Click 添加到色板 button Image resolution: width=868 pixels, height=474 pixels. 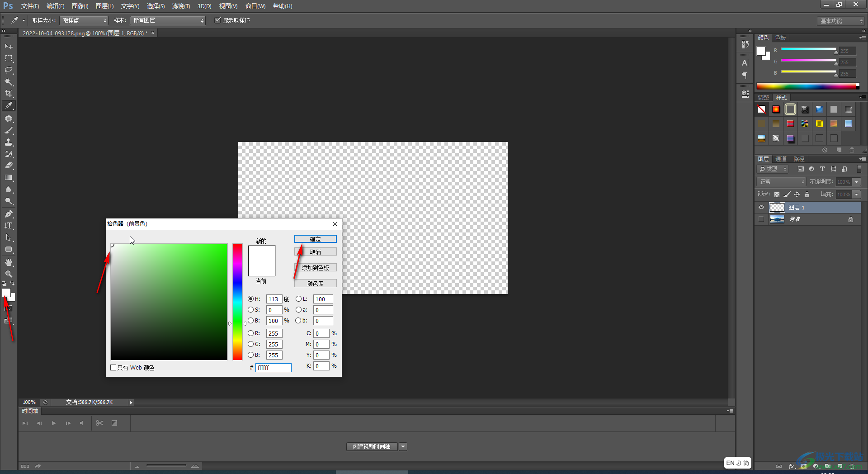(x=315, y=268)
